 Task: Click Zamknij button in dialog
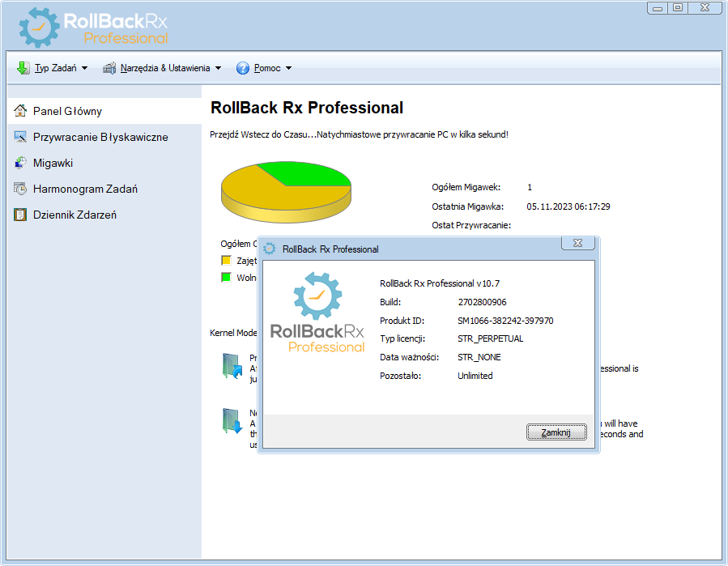click(556, 432)
